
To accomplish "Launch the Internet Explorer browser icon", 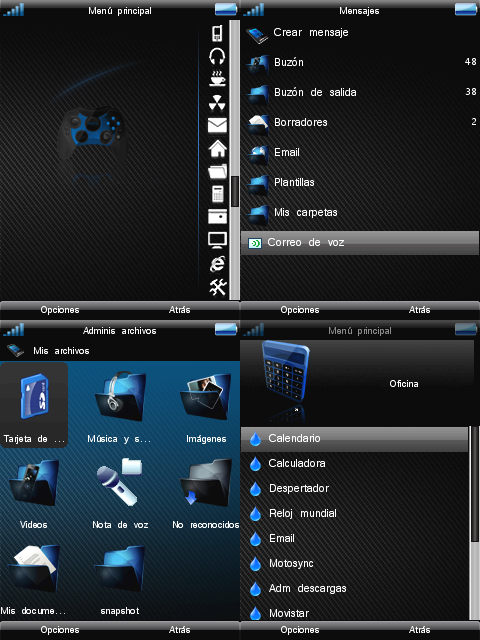I will 217,264.
